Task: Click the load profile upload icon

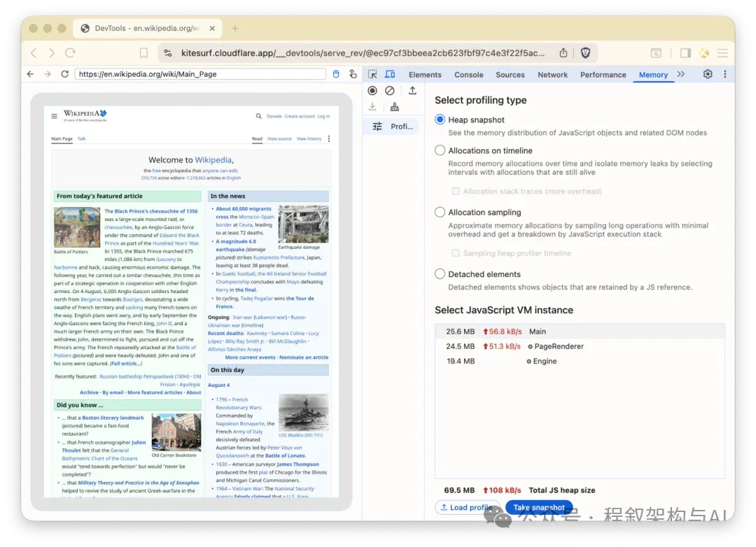Action: tap(412, 91)
